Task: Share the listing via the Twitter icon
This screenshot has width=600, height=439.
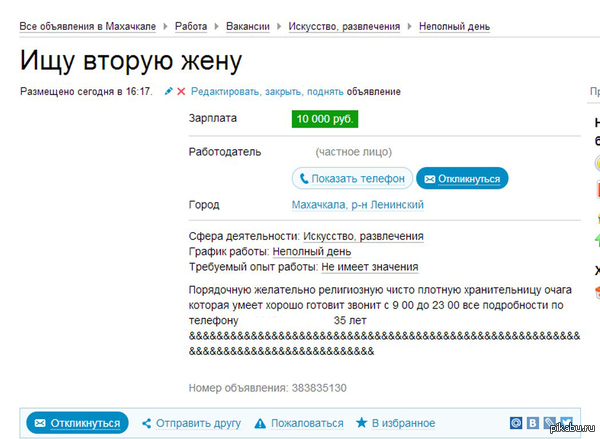Action: 565,423
